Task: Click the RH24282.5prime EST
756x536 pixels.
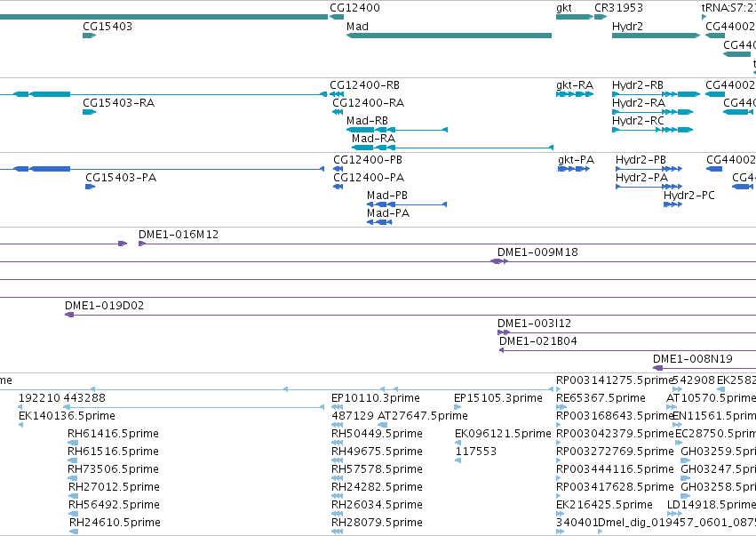Action: pyautogui.click(x=337, y=496)
